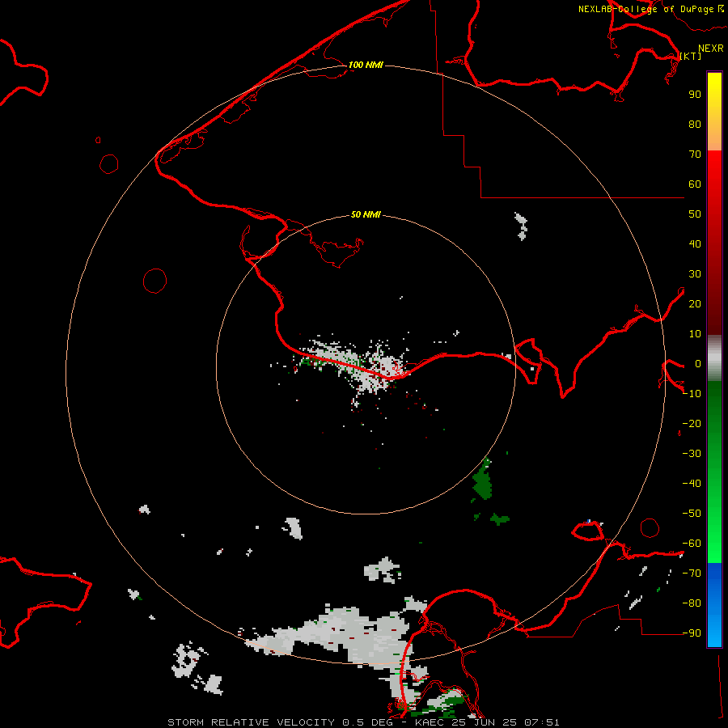
Task: Click the 07:51 timestamp
Action: tap(542, 722)
